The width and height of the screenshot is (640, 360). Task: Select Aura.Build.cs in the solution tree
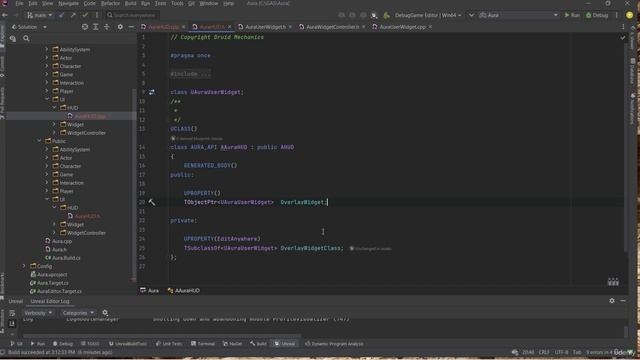tap(62, 258)
